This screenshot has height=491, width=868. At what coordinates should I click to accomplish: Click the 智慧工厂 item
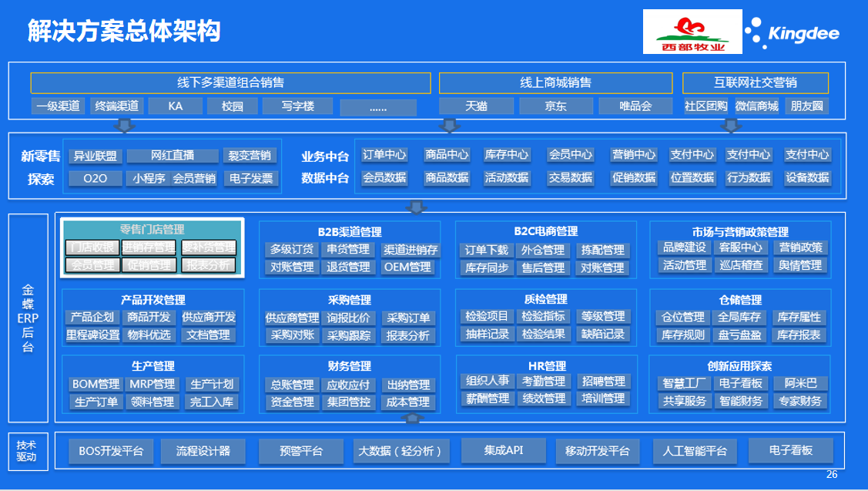tap(684, 384)
